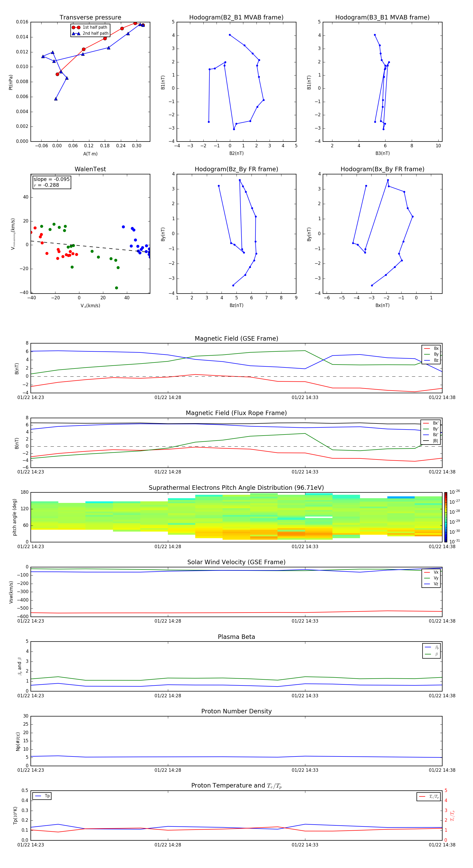
Task: Click the Np(#/cc) axis label
Action: (x=18, y=741)
